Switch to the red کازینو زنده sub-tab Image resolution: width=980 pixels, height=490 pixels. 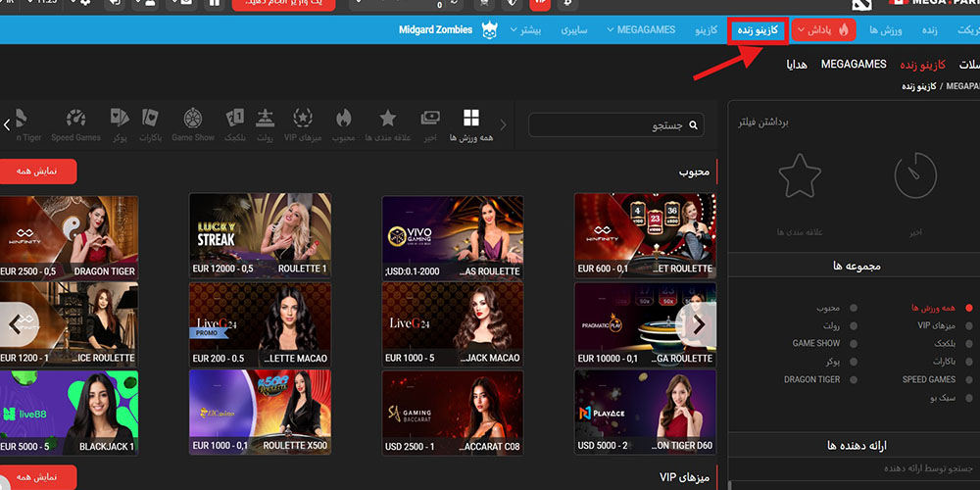[922, 65]
